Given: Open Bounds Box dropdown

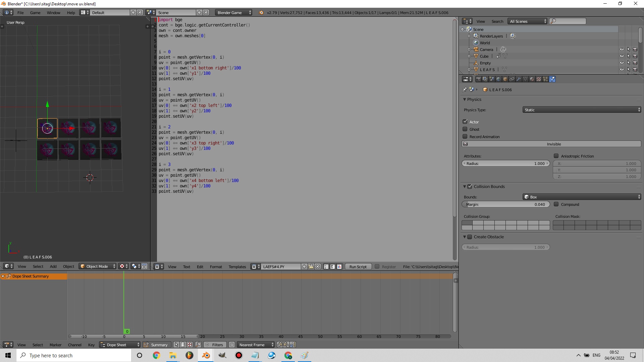Looking at the screenshot, I should [582, 197].
